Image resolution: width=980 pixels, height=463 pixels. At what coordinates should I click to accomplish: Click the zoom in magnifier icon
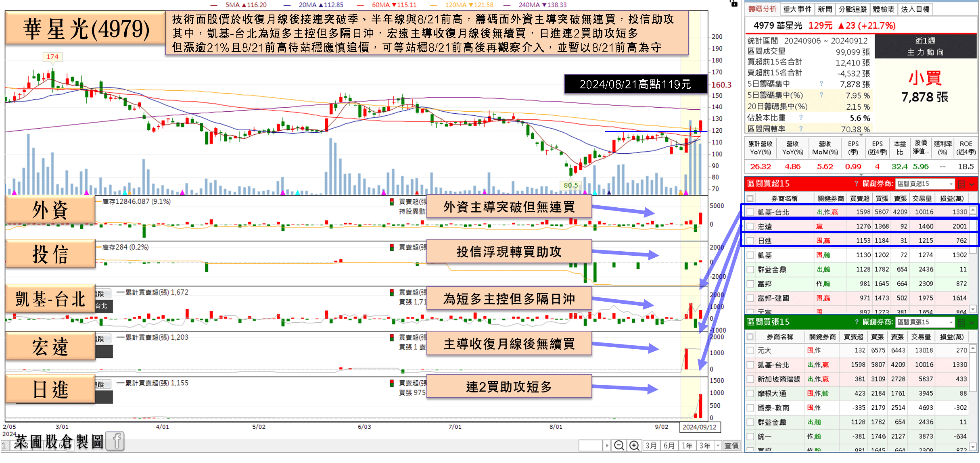(x=634, y=446)
